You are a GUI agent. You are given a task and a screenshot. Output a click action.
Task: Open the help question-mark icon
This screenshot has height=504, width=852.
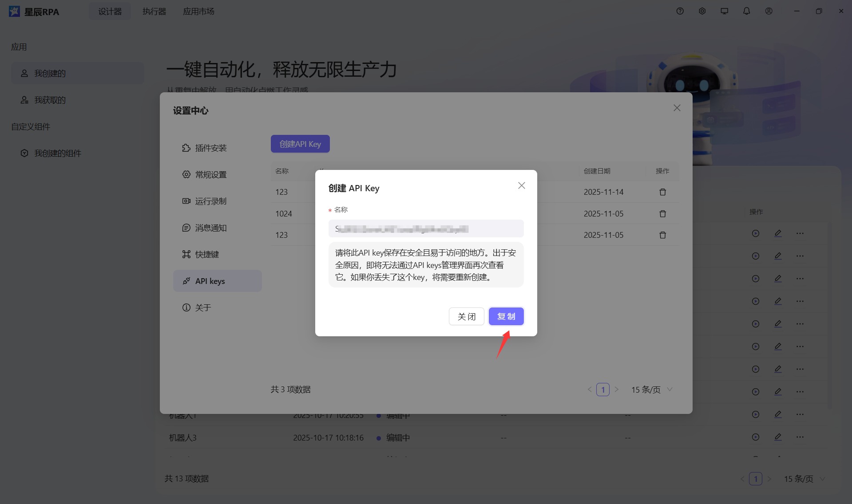[680, 11]
